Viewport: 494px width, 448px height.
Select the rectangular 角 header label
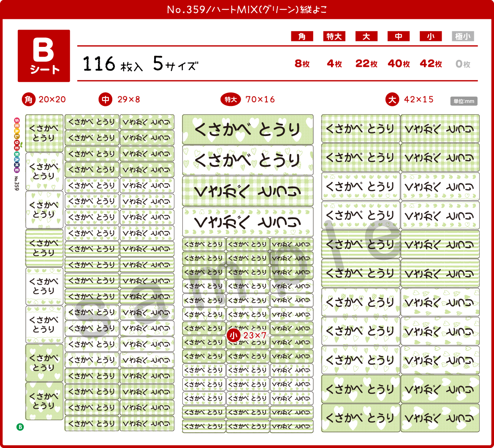pos(302,36)
